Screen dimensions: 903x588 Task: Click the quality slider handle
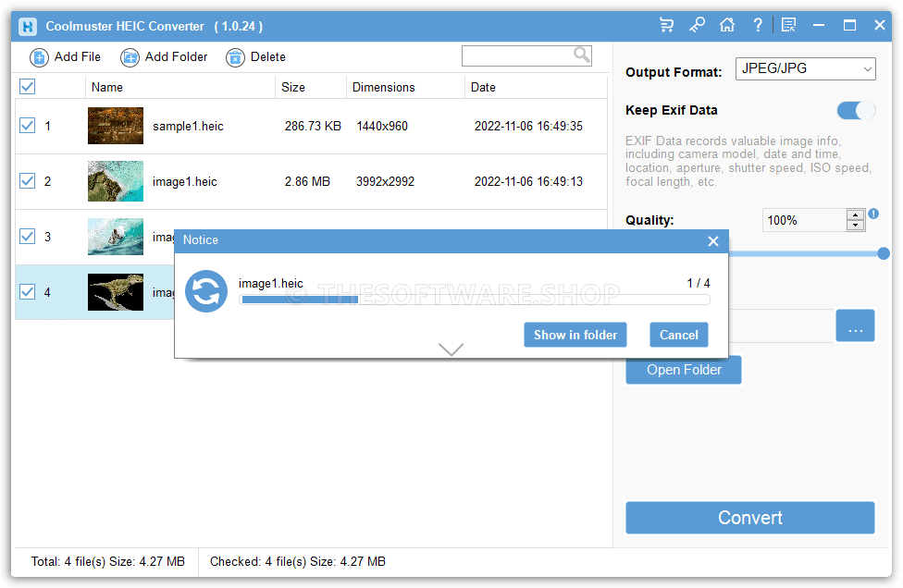point(884,253)
